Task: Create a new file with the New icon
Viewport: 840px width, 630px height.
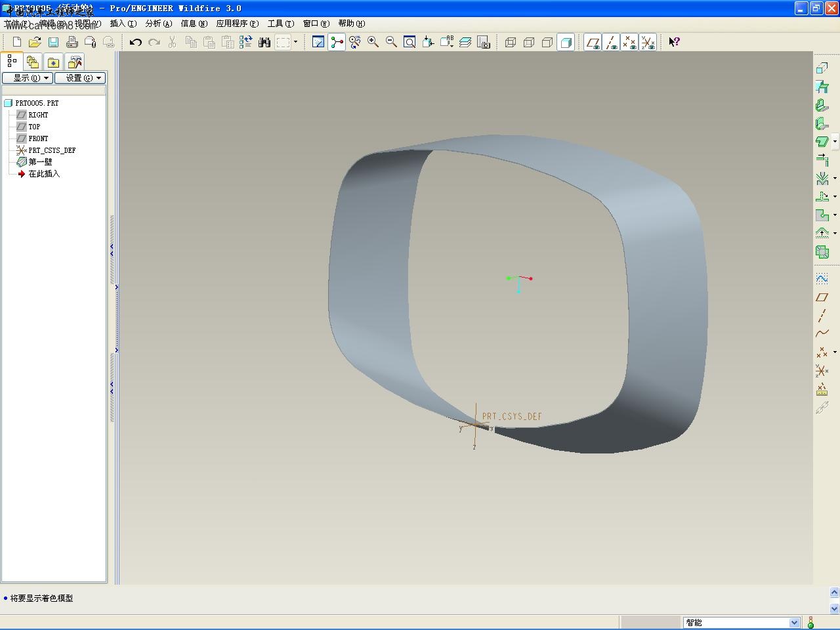Action: [x=17, y=42]
